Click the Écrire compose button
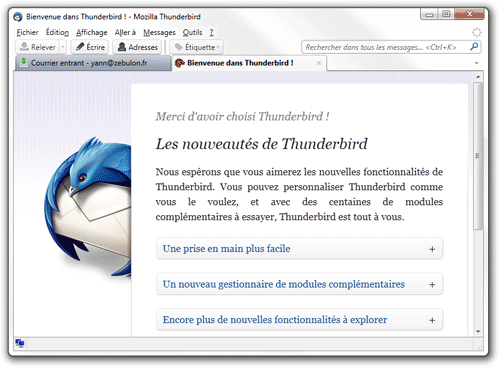500x368 pixels. tap(90, 47)
